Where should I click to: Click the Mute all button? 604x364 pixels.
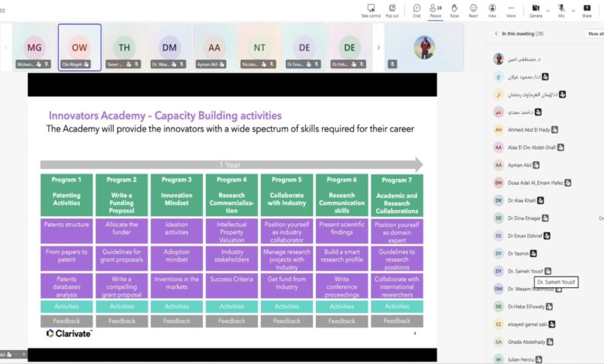(595, 34)
